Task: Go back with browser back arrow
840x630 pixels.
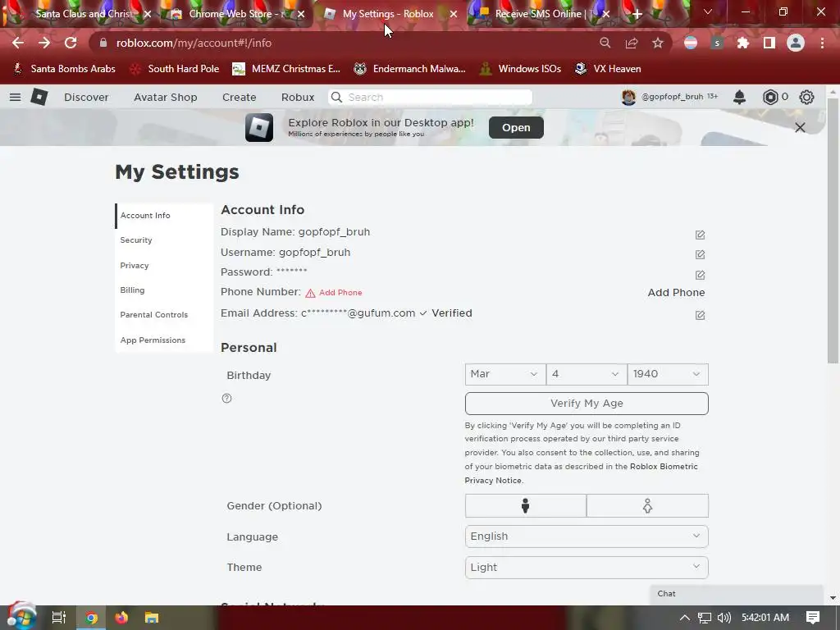Action: coord(18,43)
